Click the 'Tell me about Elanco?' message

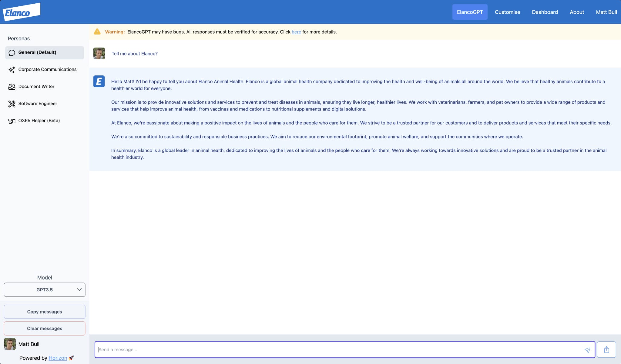coord(135,54)
